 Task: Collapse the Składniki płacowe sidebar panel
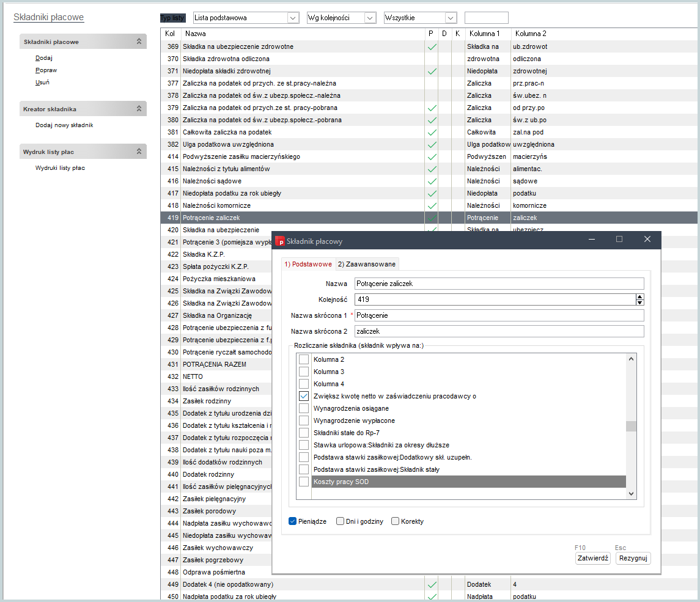pos(139,42)
